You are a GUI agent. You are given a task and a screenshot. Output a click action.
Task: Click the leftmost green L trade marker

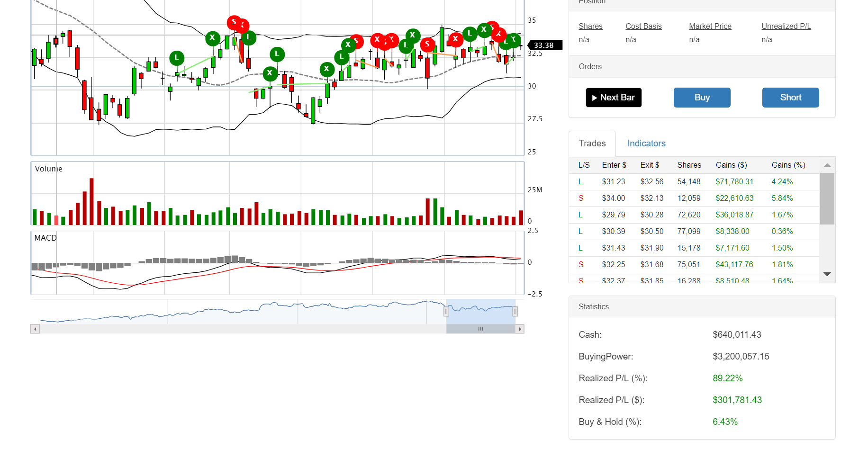click(x=177, y=58)
